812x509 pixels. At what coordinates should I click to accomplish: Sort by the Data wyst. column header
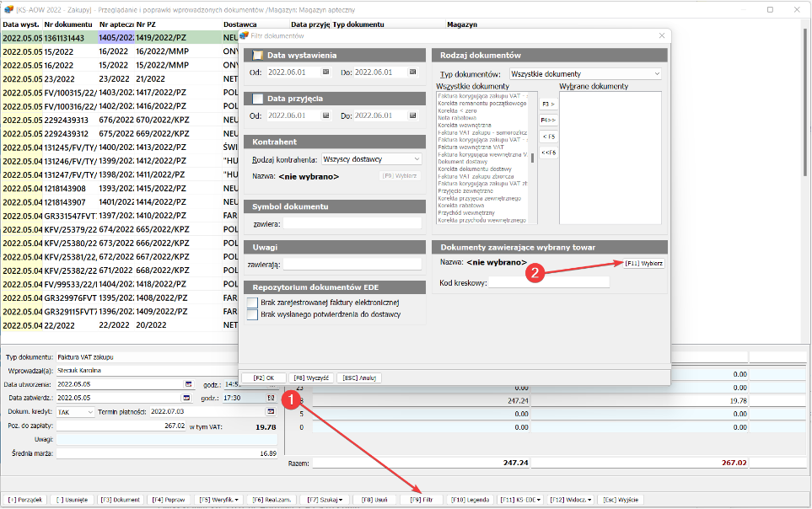pyautogui.click(x=21, y=24)
